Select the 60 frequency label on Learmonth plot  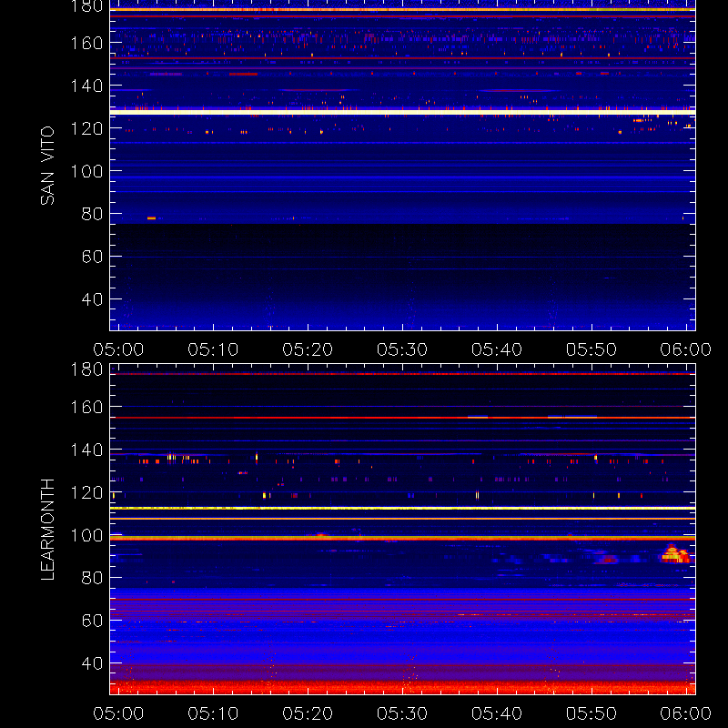coord(92,621)
